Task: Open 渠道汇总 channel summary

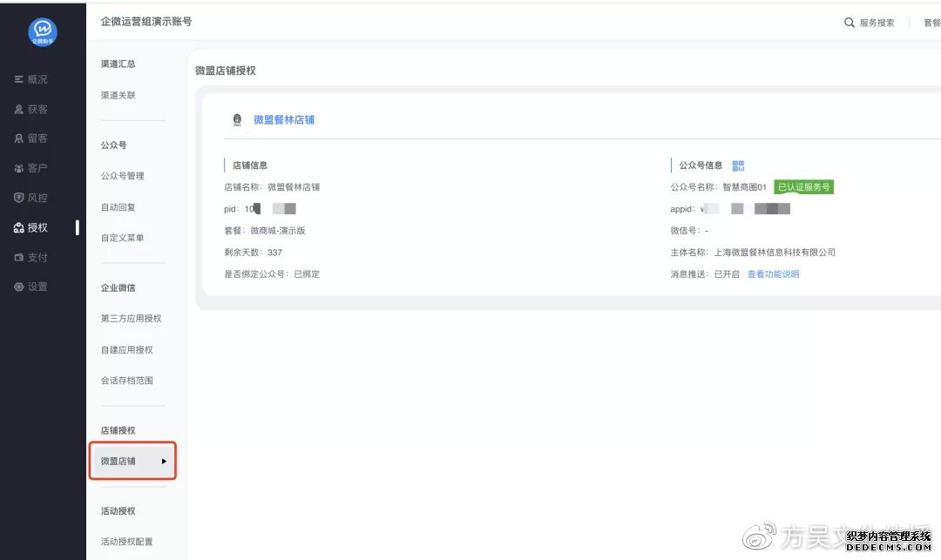Action: [x=118, y=64]
